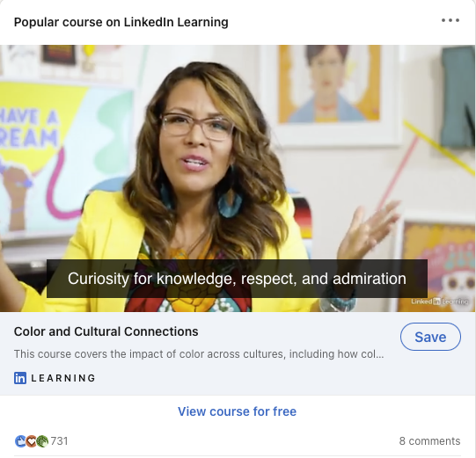Click the truncated course description text
Screen dimensions: 476x458
199,354
